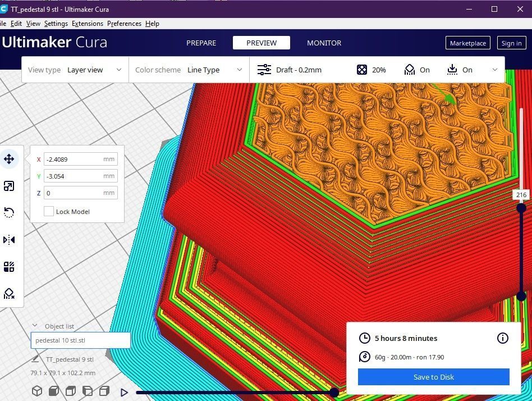Click the layer number 216 label
The width and height of the screenshot is (532, 401).
521,195
